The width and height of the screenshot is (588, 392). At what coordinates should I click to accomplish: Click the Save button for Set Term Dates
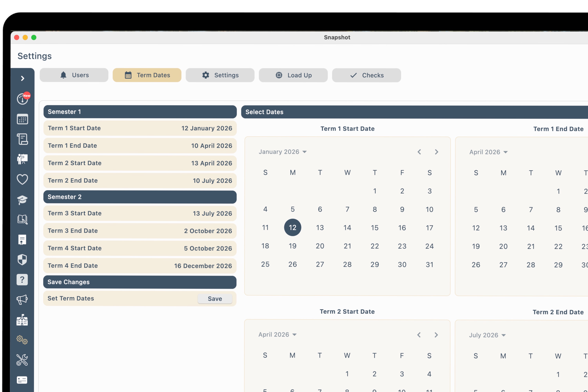[x=215, y=299]
